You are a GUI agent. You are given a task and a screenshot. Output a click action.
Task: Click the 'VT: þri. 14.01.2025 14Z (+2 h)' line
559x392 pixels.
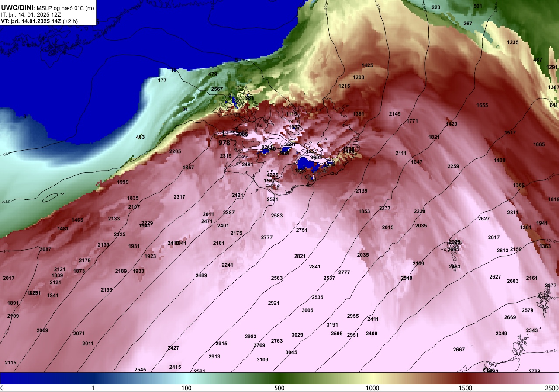[x=40, y=21]
